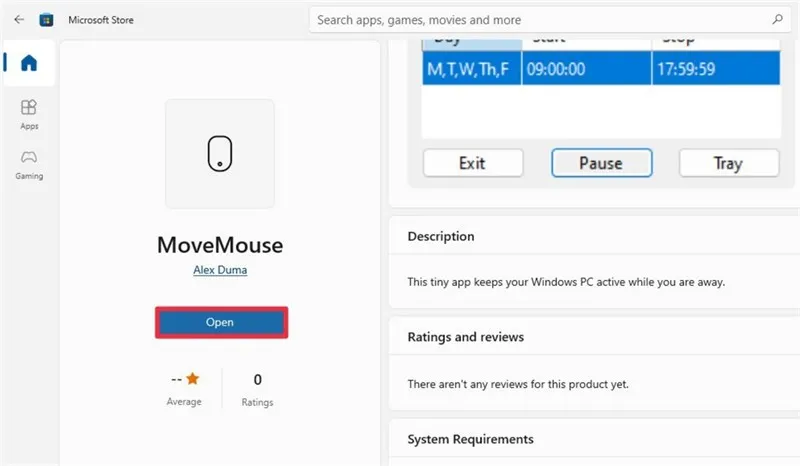The image size is (800, 466).
Task: Click the Microsoft Store logo icon
Action: [x=46, y=20]
